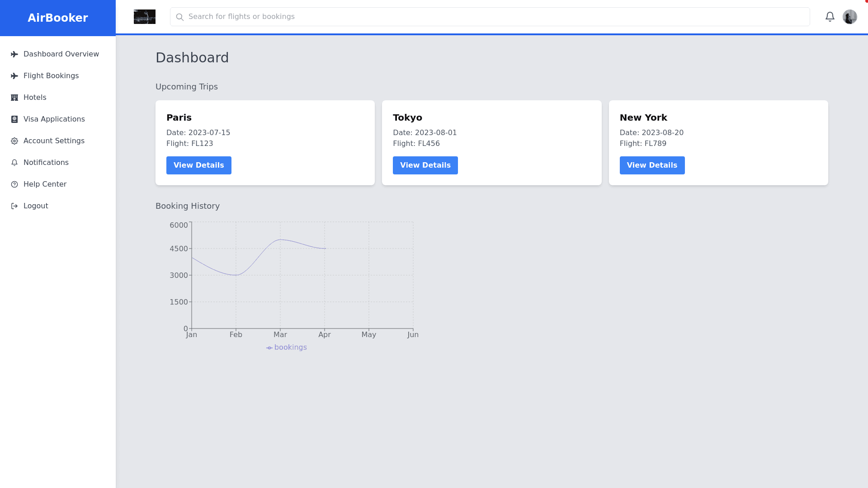Image resolution: width=868 pixels, height=488 pixels.
Task: Click the plane icon next to Flight Bookings
Action: pos(14,76)
